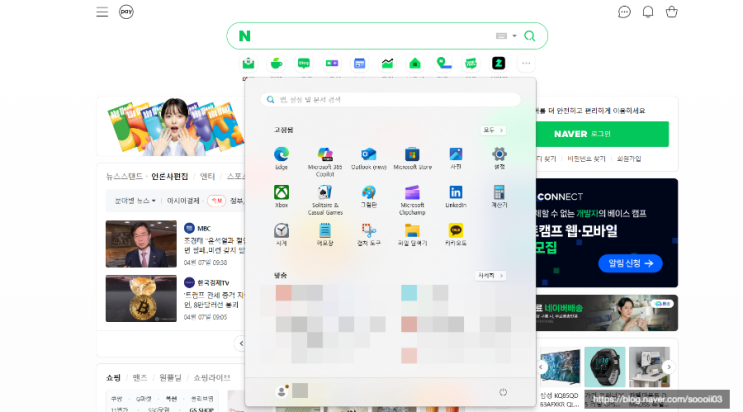Open Naver Cafe shortcut icon
The image size is (743, 412).
pyautogui.click(x=276, y=63)
